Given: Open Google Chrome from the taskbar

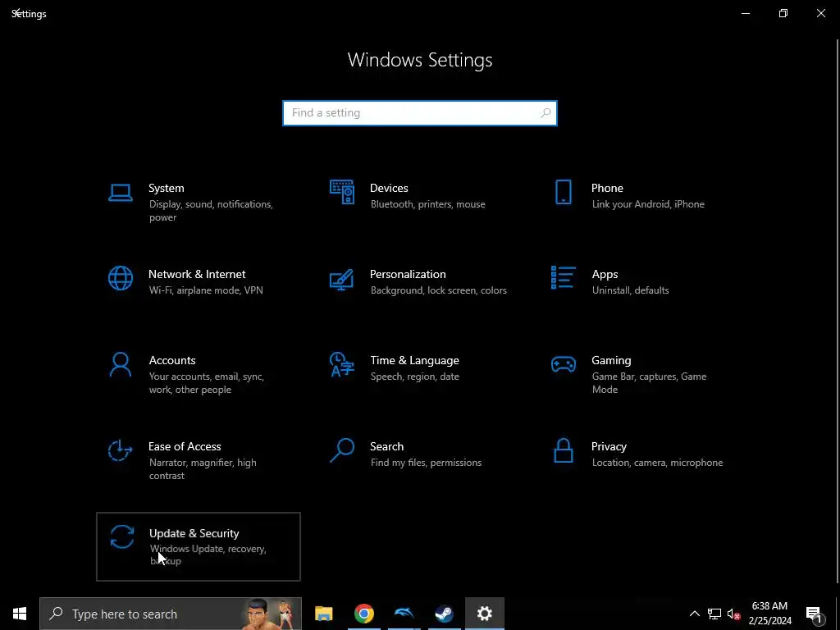Looking at the screenshot, I should coord(363,614).
